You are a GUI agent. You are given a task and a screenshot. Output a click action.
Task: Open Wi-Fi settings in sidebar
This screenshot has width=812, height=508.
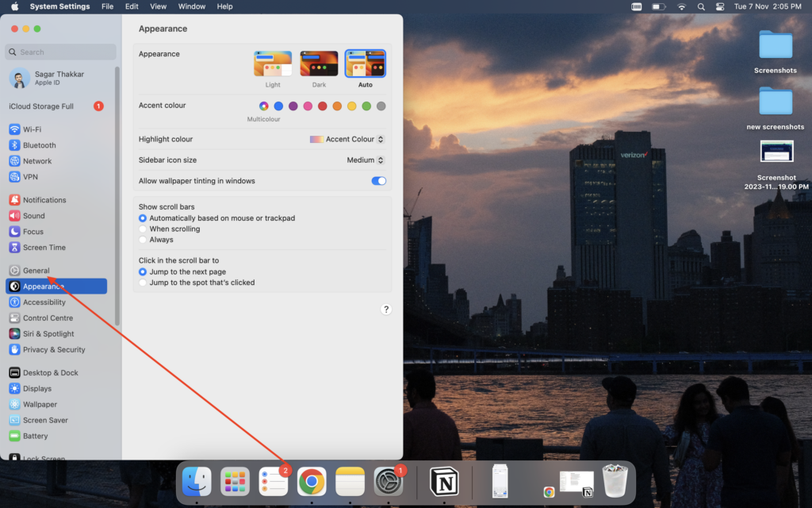coord(32,129)
